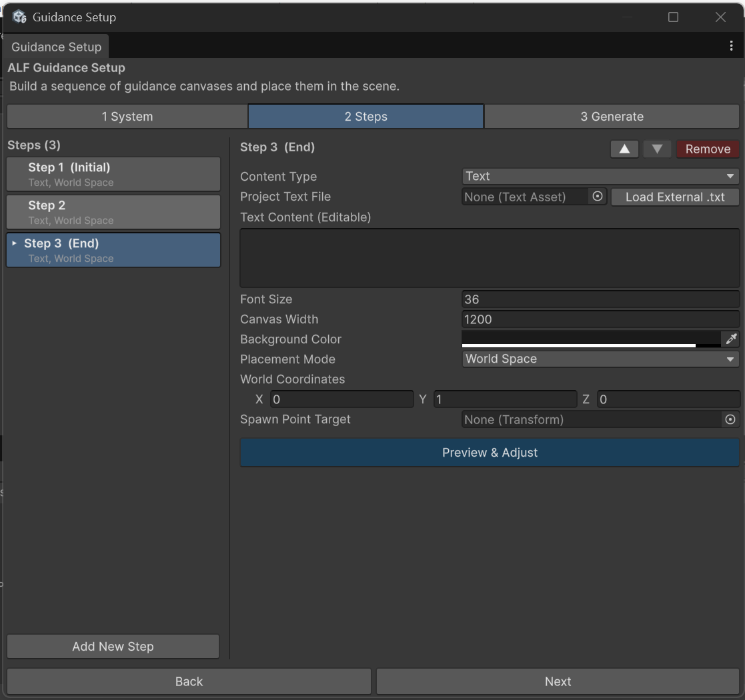Screen dimensions: 745x700
Task: Move step down with the down arrow
Action: [x=657, y=149]
